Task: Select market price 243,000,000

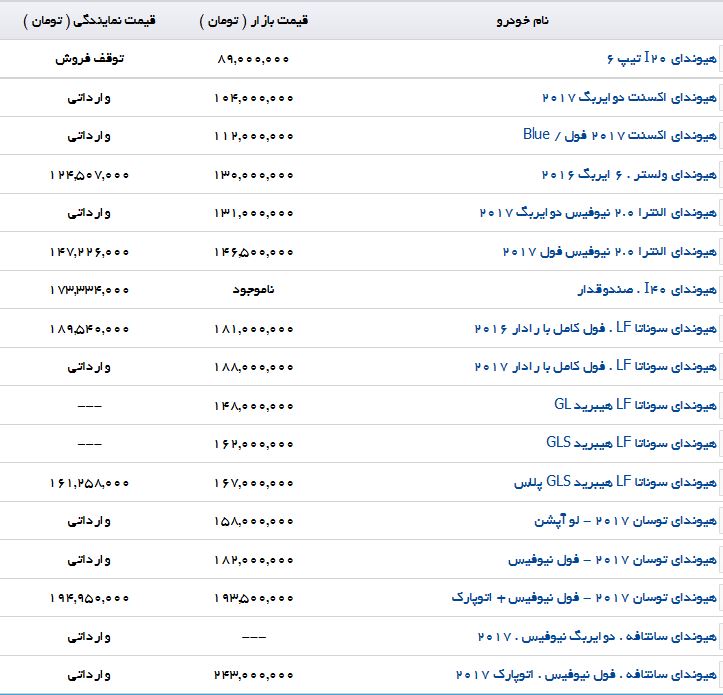Action: point(254,675)
